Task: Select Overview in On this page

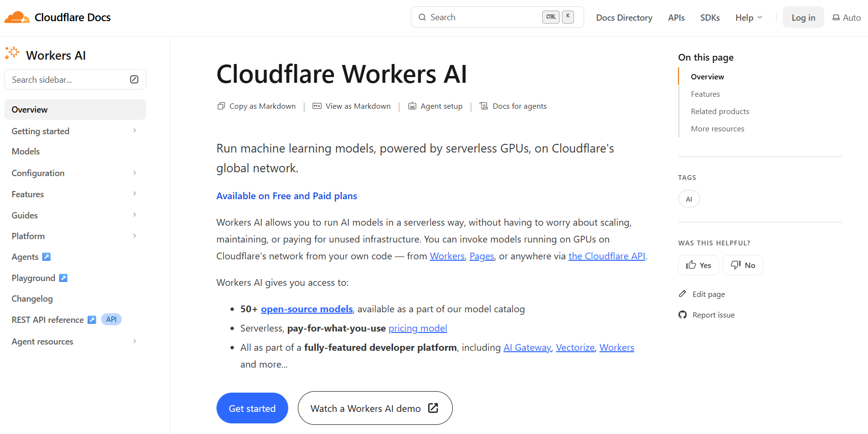Action: pos(707,77)
